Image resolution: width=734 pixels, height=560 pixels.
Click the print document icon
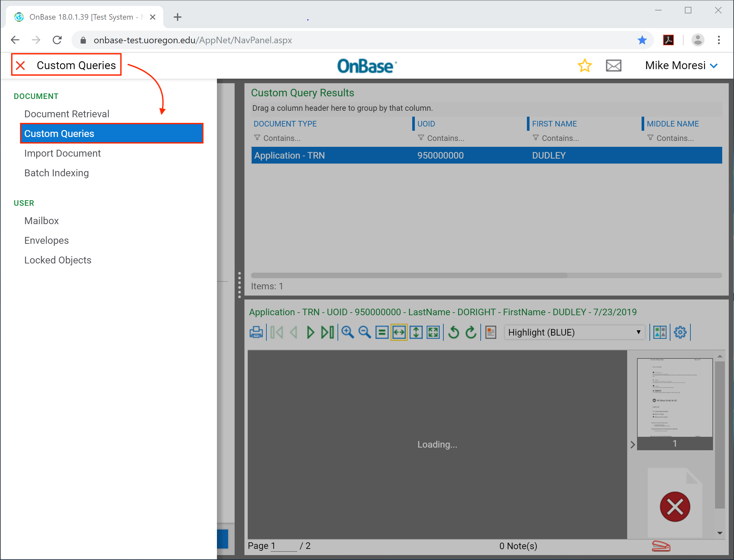256,332
